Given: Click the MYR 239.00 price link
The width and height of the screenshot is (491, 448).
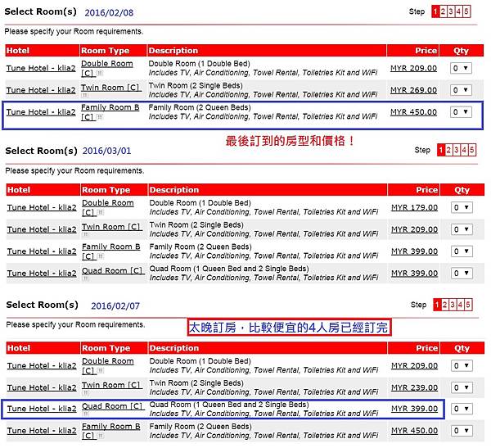Looking at the screenshot, I should pos(415,388).
